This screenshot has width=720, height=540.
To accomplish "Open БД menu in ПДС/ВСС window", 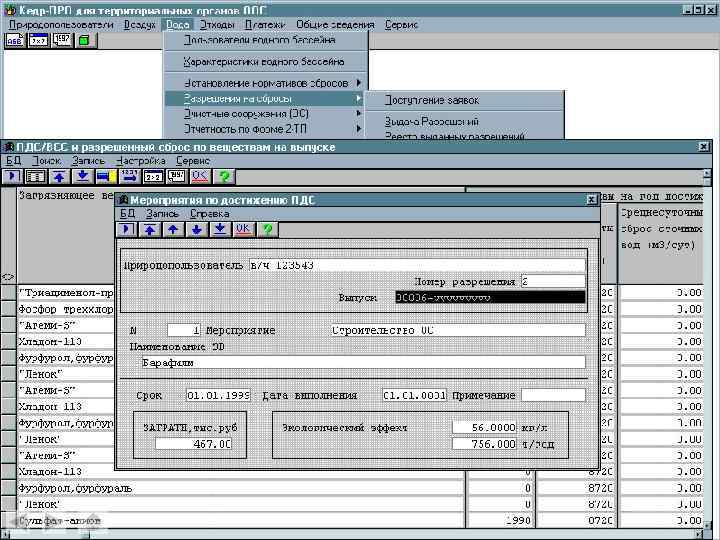I will (x=13, y=161).
